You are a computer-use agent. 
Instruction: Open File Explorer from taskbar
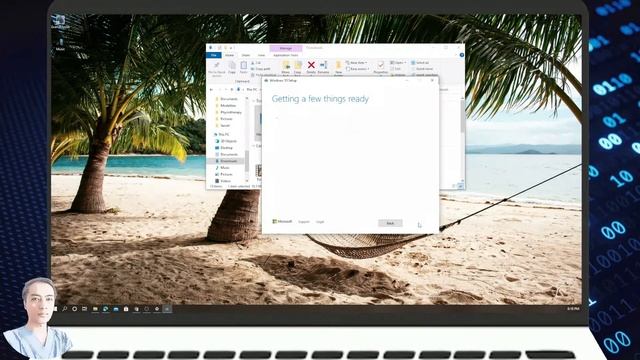[95, 309]
